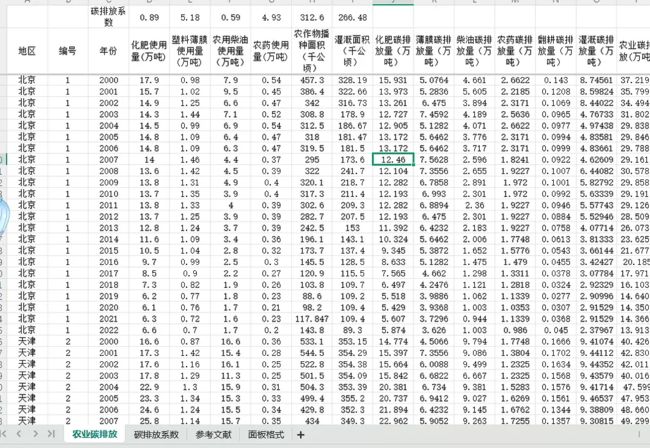
Task: Select the cell containing 173.6
Action: (x=352, y=160)
